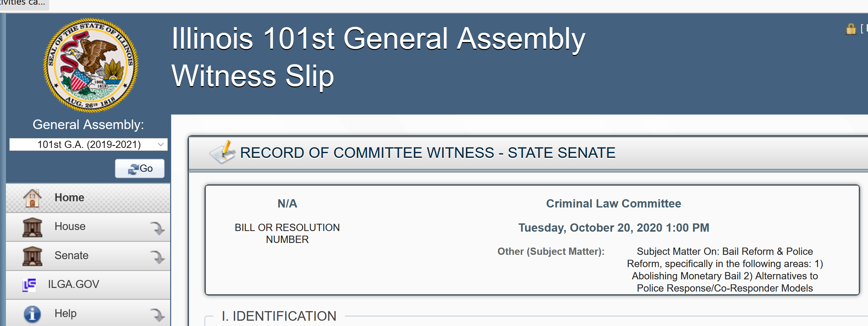Click the Criminal Law Committee heading

pyautogui.click(x=613, y=204)
